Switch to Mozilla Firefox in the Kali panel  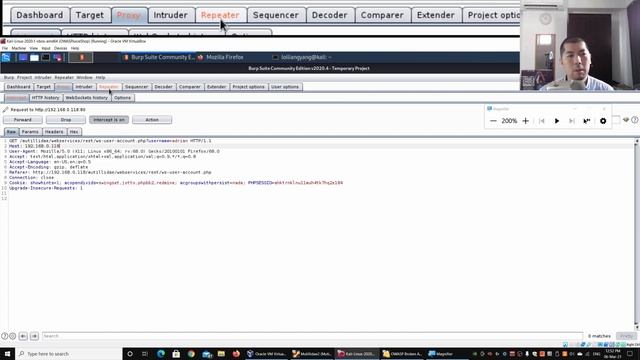coord(221,58)
